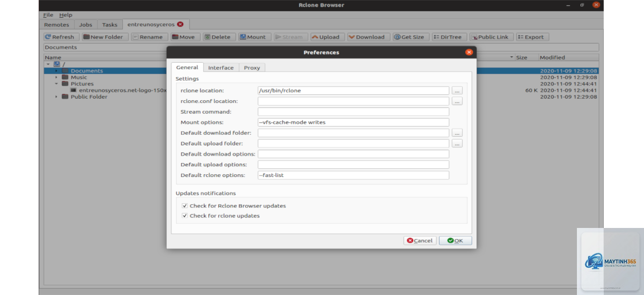Select the Public Folder row text
The image size is (644, 295).
[89, 97]
